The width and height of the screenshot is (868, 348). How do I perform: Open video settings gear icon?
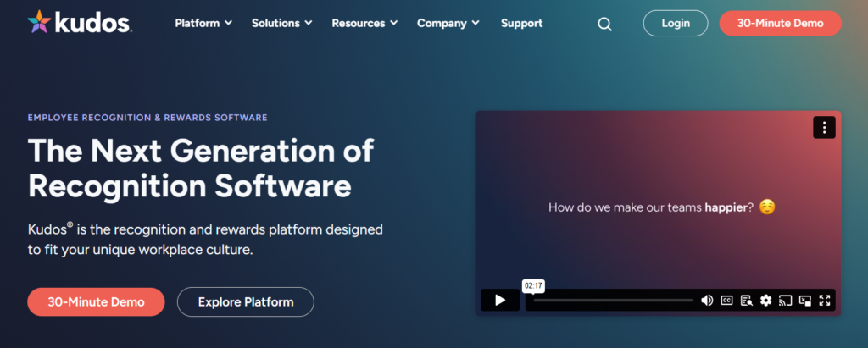(x=766, y=300)
